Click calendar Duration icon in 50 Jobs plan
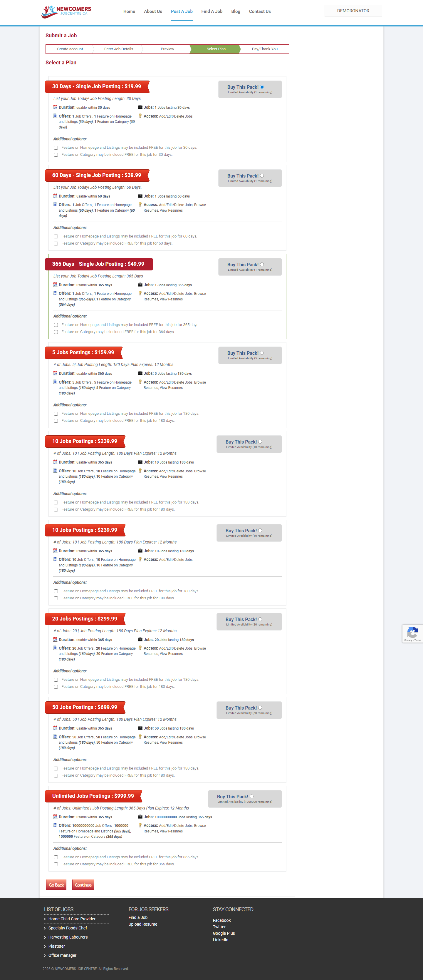Screen dimensions: 423x980 [55, 728]
